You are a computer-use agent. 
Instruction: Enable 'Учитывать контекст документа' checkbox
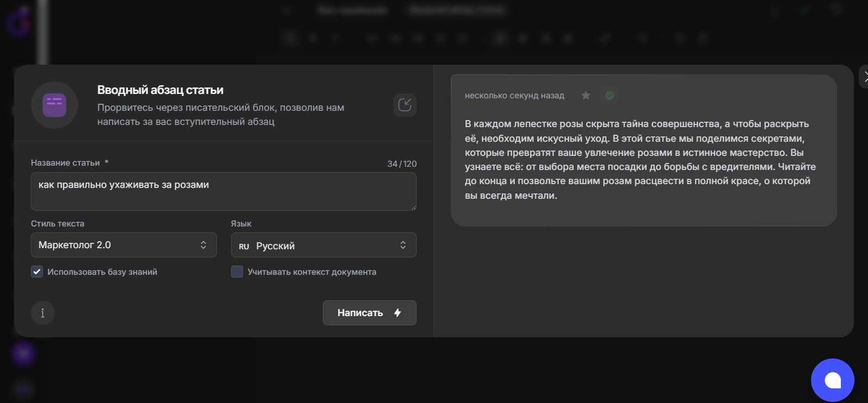(237, 272)
